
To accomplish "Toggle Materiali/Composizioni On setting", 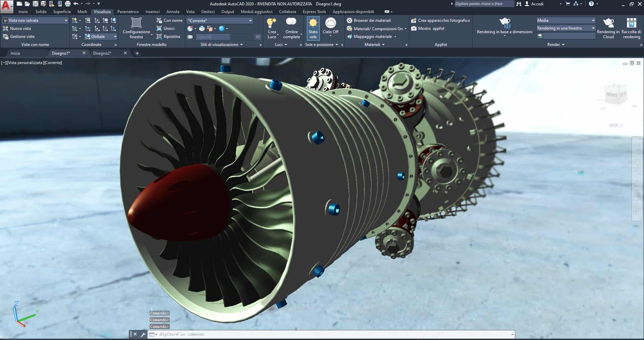I will 377,29.
